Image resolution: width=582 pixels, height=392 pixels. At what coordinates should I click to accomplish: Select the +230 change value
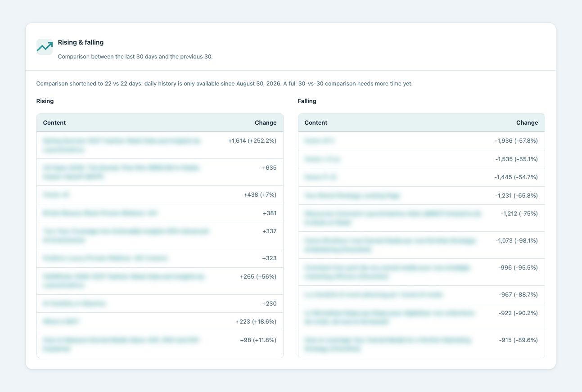point(269,304)
